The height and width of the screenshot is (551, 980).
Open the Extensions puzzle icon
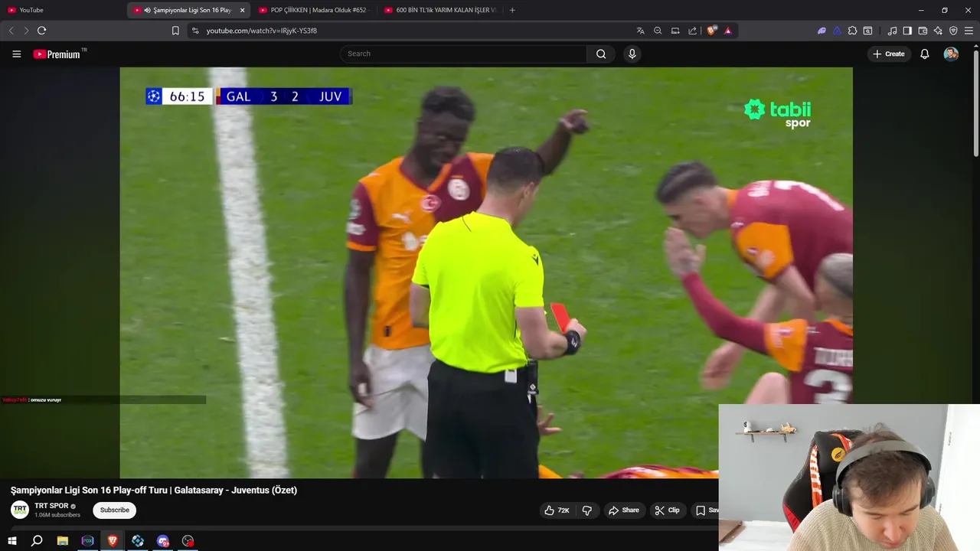coord(852,31)
